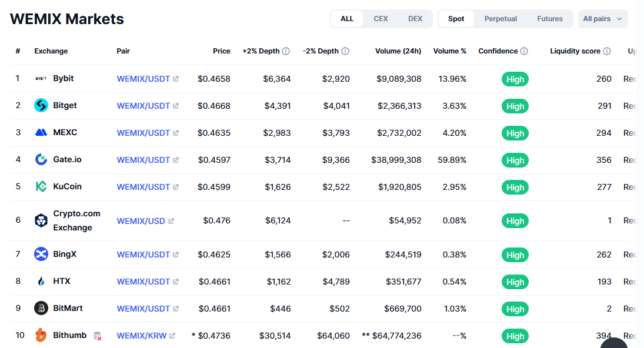Click the BingX exchange logo

click(x=41, y=254)
